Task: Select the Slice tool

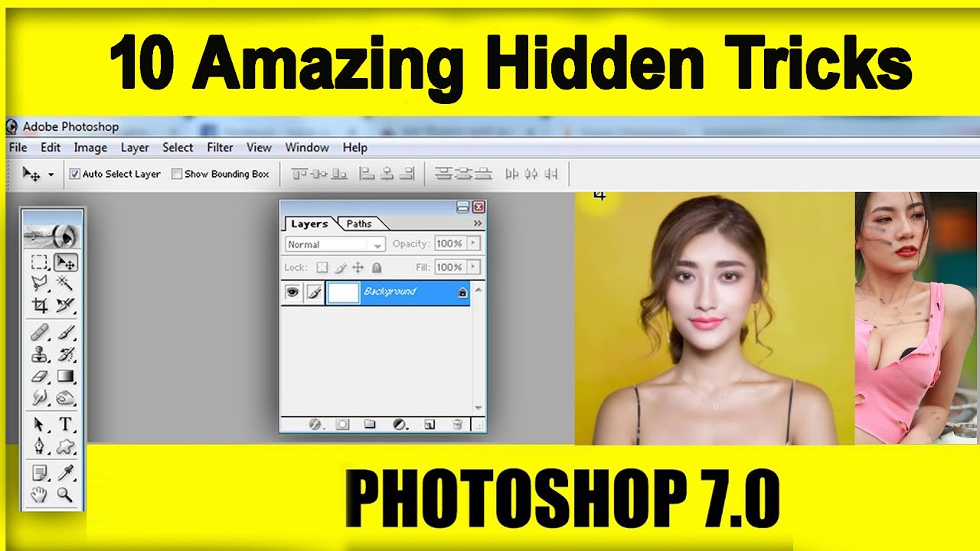Action: point(66,306)
